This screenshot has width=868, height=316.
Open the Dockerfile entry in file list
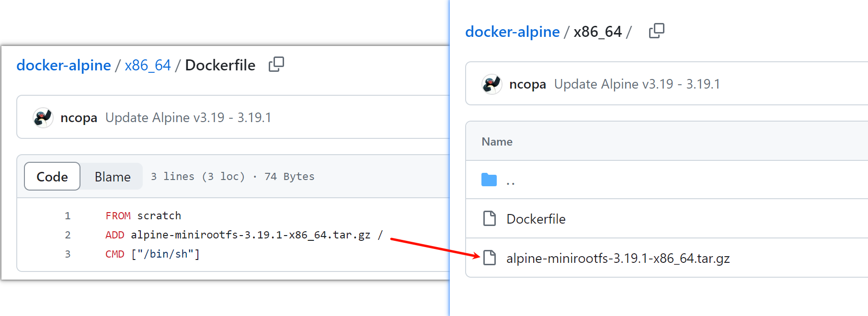coord(536,219)
